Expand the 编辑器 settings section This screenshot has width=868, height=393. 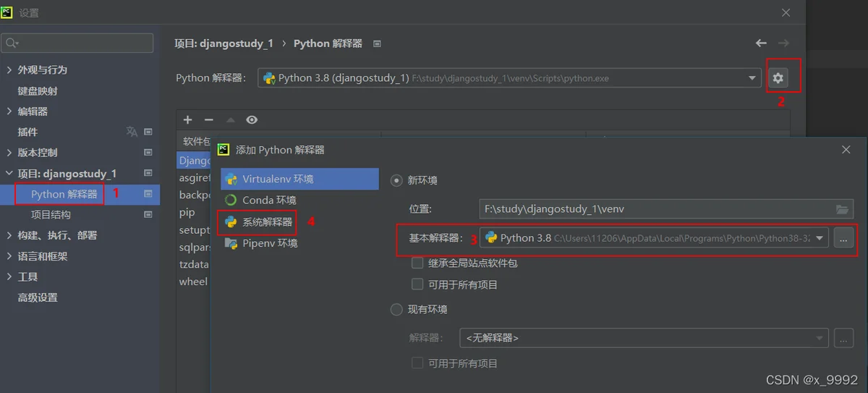pos(9,111)
